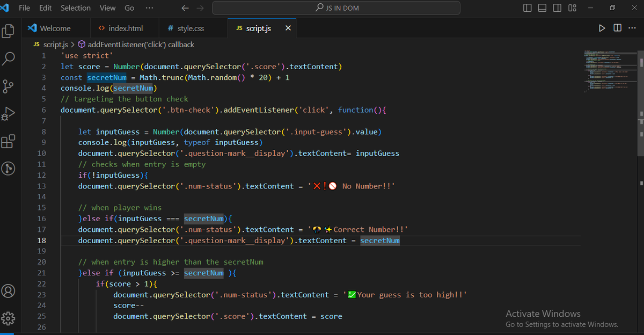
Task: Click the comment '// checks when entry is empty'
Action: pyautogui.click(x=142, y=164)
